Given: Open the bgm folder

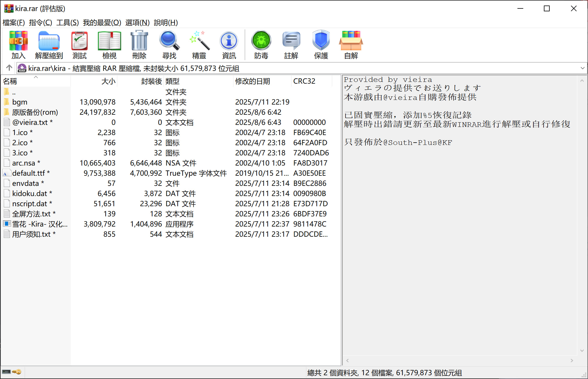Looking at the screenshot, I should (20, 102).
